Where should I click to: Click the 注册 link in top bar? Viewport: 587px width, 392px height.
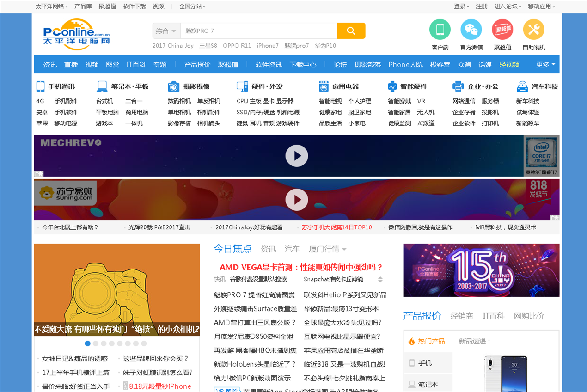[482, 6]
